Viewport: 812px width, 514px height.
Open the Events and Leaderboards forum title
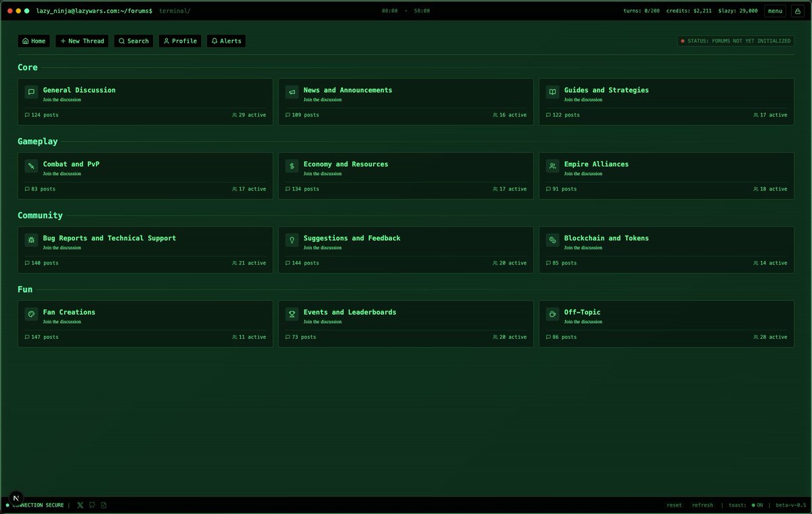350,312
